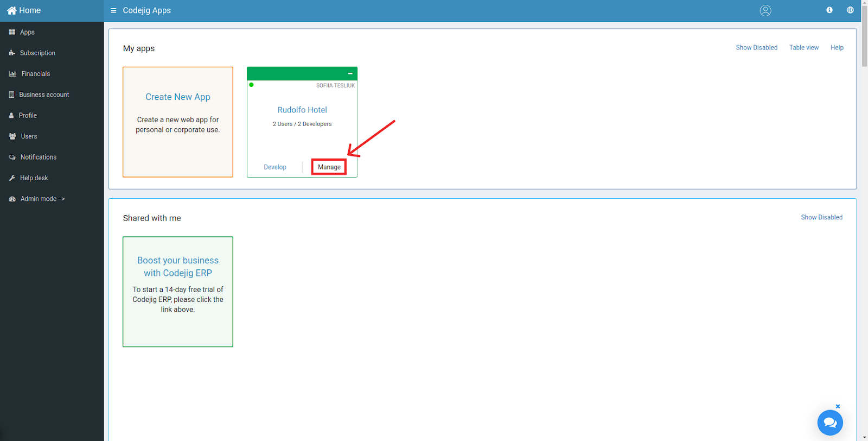Click the globe language icon
The width and height of the screenshot is (868, 441).
point(850,10)
